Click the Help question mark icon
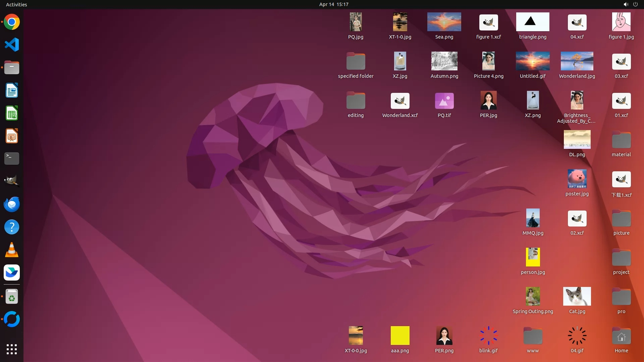The height and width of the screenshot is (362, 644). (x=12, y=227)
